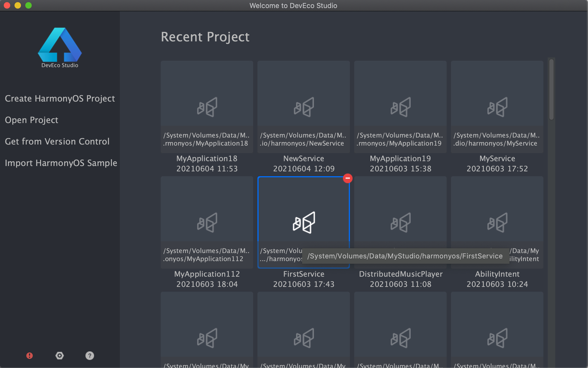Remove FirstService using the red minus badge
This screenshot has height=368, width=588.
pyautogui.click(x=348, y=178)
